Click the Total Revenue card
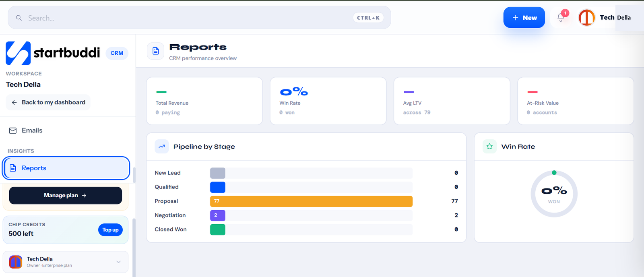The width and height of the screenshot is (644, 277). tap(204, 101)
